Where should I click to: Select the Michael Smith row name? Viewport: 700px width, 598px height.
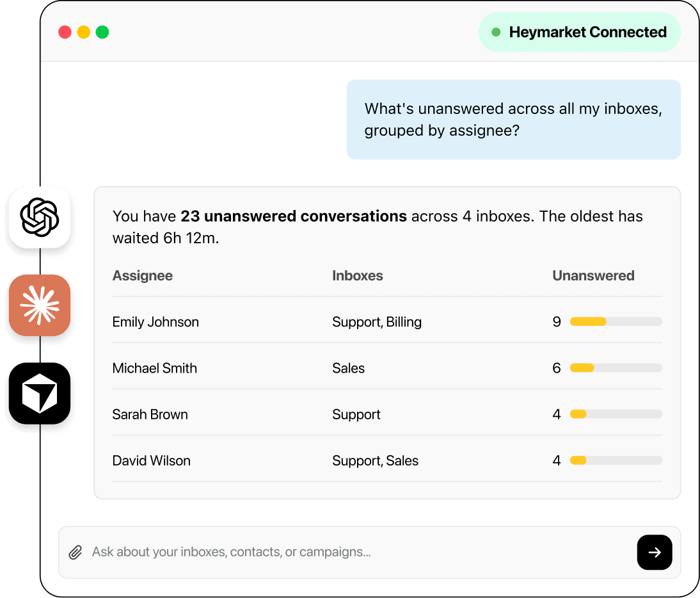point(154,368)
